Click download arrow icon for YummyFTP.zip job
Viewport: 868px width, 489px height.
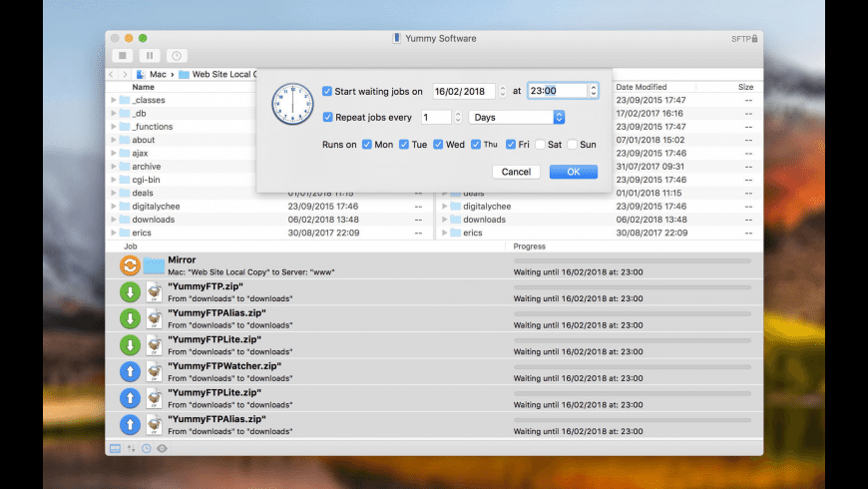tap(130, 291)
